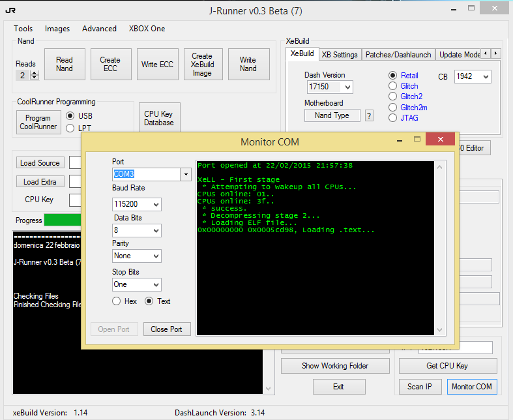Maximize the Monitor COM window

(417, 139)
